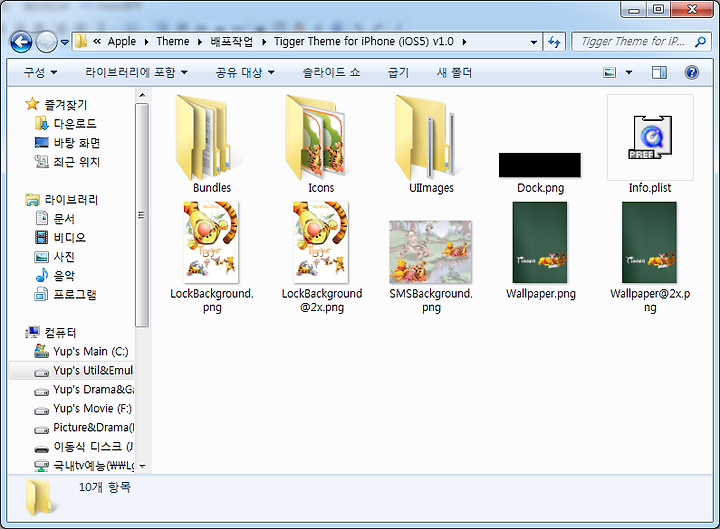Expand arrow after Apple breadcrumb

146,42
